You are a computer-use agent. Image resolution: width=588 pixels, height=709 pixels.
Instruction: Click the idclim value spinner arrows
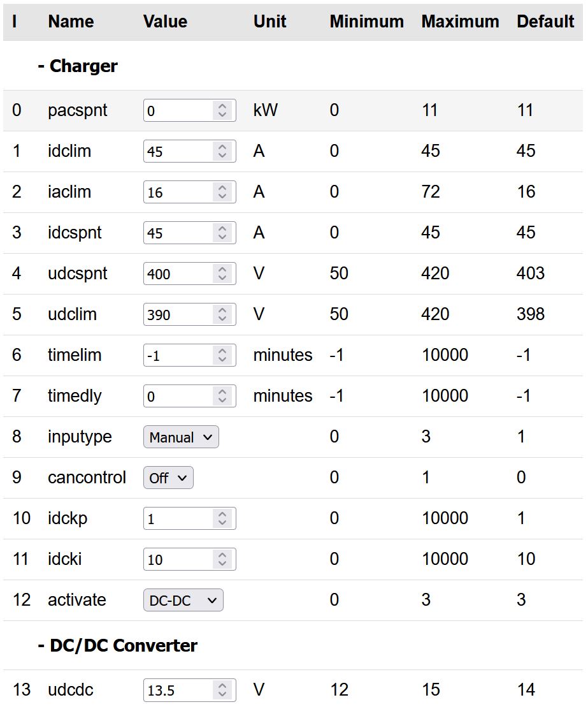click(x=222, y=151)
